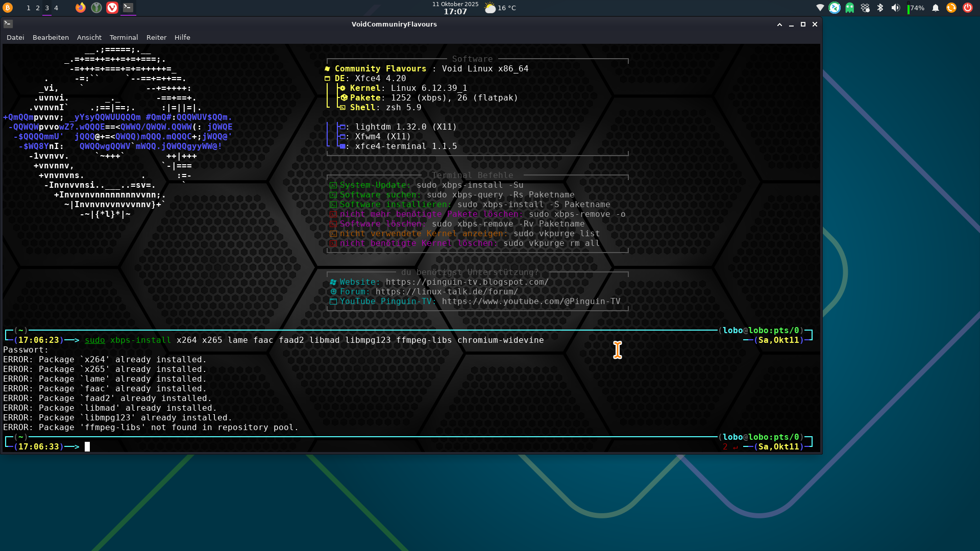
Task: Open the Vivaldi browser launcher
Action: (112, 8)
